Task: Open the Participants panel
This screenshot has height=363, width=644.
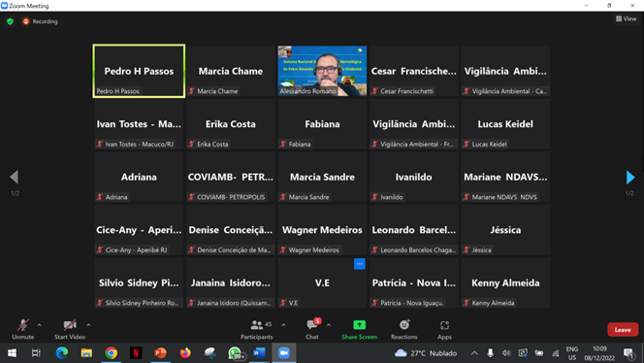Action: point(257,329)
